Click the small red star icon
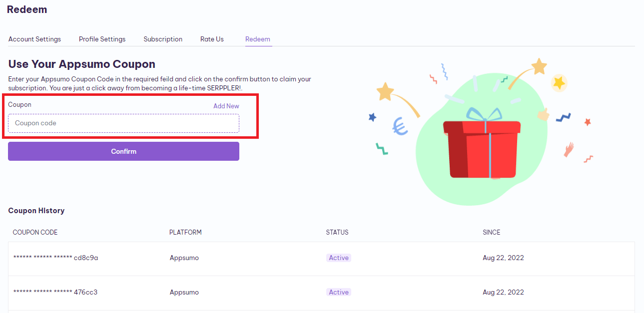Screen dimensions: 644x313 [588, 122]
